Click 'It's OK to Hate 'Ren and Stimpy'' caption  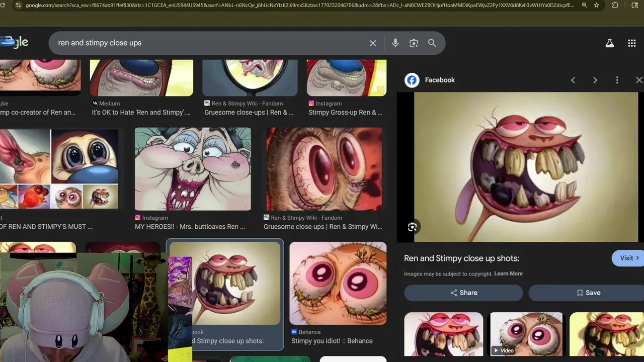[x=141, y=112]
